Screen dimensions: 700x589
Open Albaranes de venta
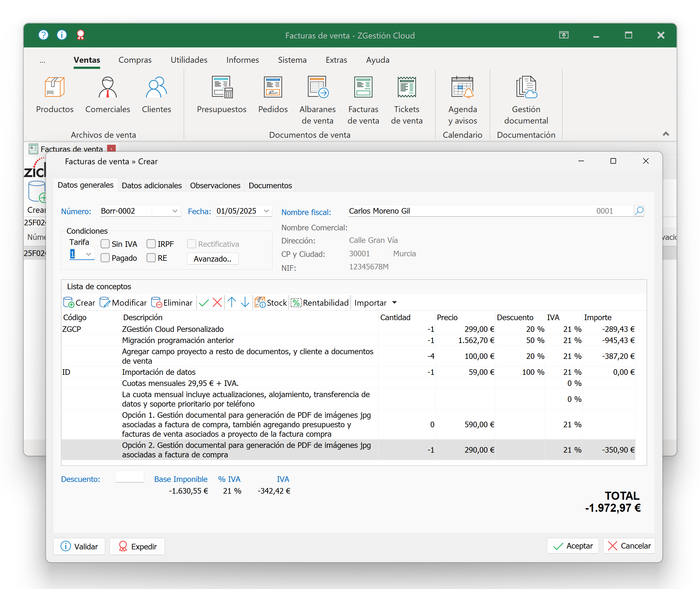click(x=317, y=100)
